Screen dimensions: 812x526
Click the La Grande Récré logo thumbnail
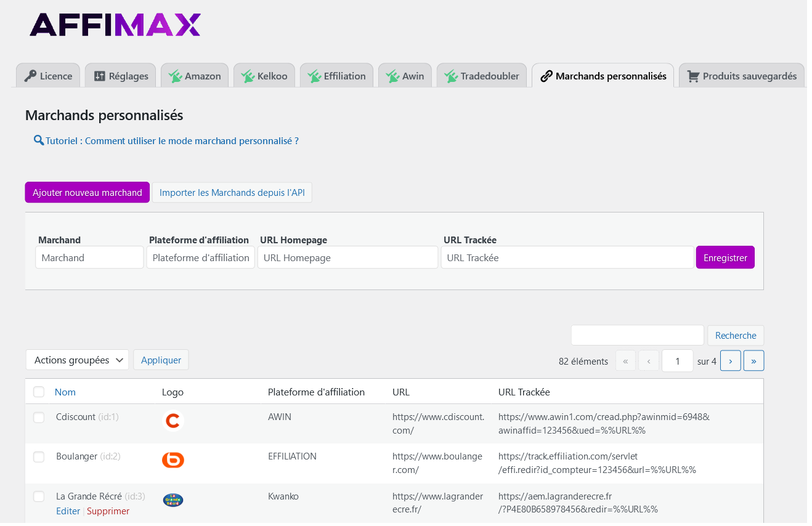click(x=173, y=500)
